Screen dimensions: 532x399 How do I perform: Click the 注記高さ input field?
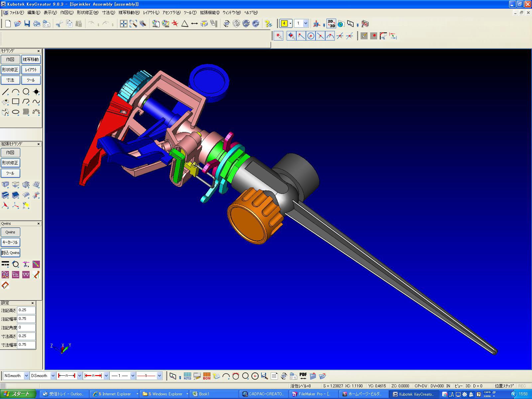26,310
